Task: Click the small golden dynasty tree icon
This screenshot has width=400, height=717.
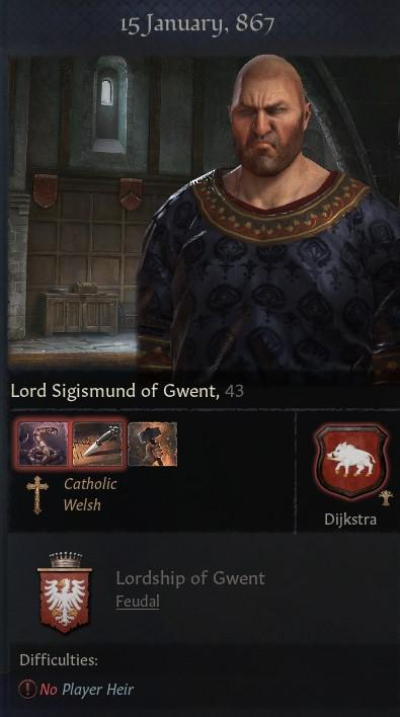Action: 385,498
